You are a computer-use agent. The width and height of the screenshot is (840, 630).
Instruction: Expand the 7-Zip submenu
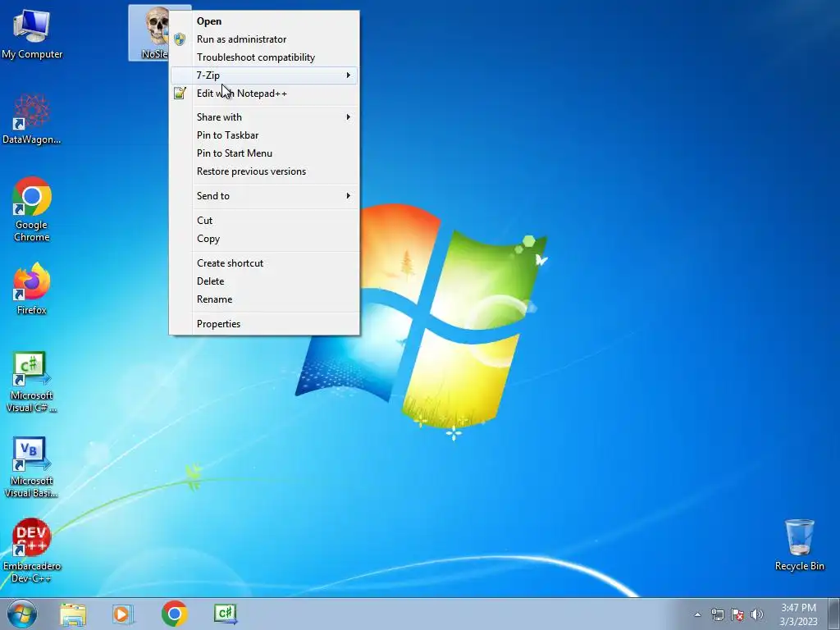264,75
